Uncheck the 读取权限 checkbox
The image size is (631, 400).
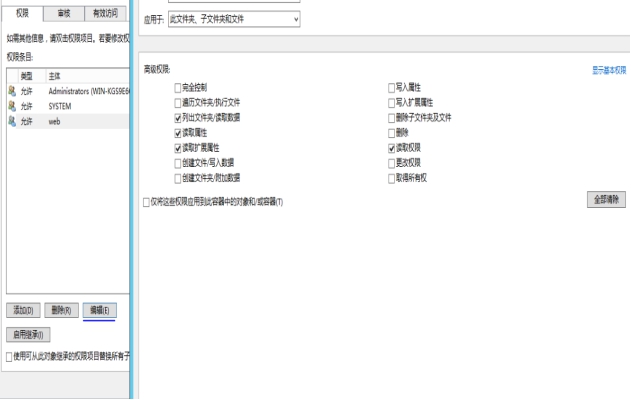[391, 148]
